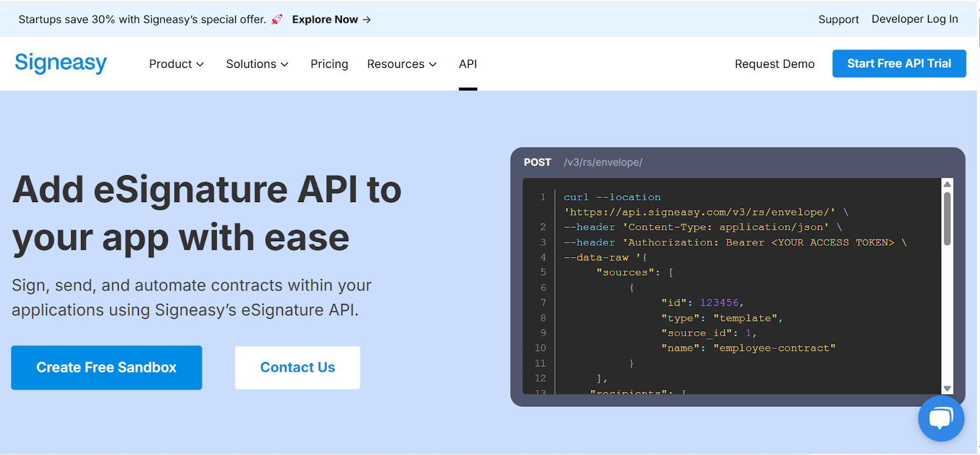Click the --data-raw code line
The width and height of the screenshot is (980, 455).
[606, 257]
